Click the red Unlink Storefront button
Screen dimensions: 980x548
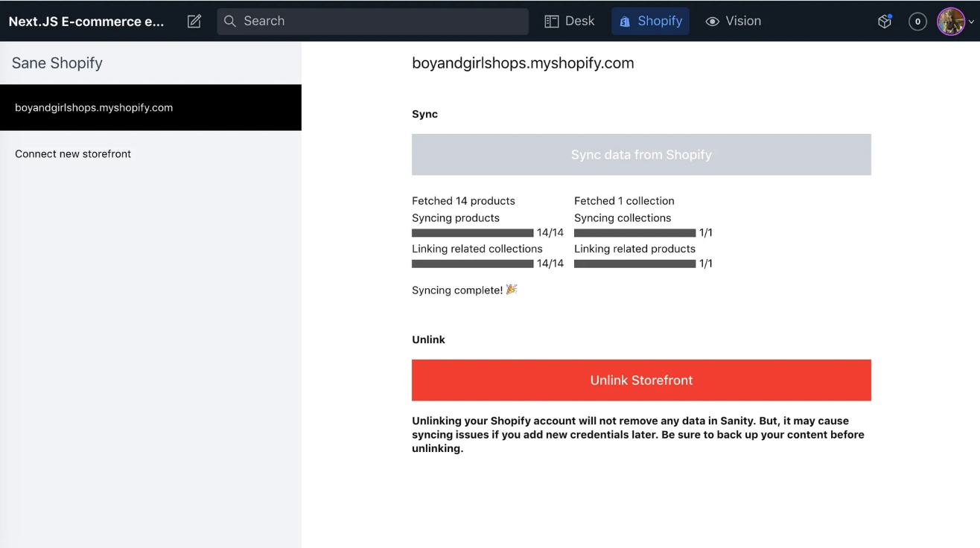tap(641, 380)
